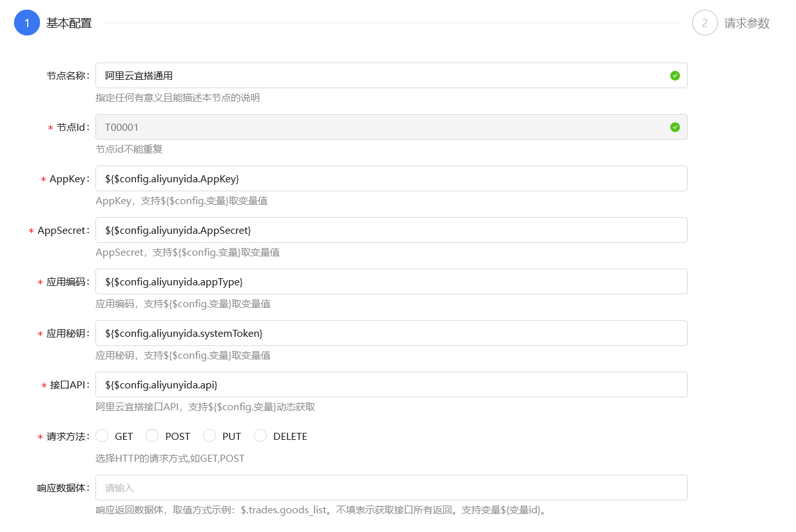Screen dimensions: 796x532
Task: Select the GET request method
Action: click(102, 436)
